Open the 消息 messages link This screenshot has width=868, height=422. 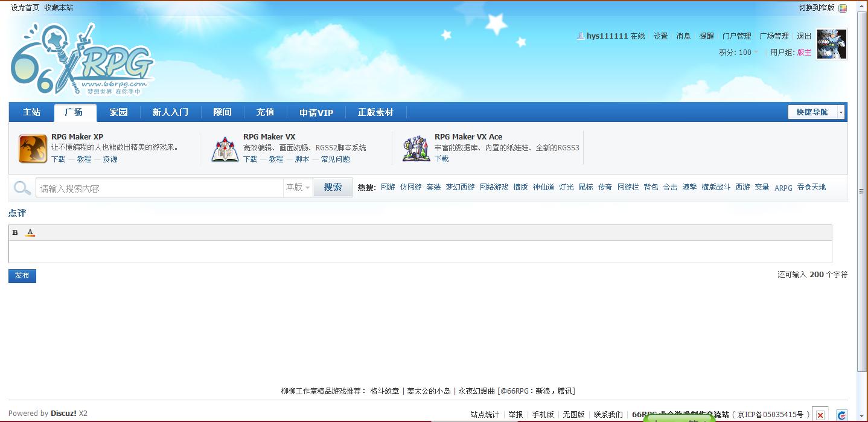coord(683,36)
